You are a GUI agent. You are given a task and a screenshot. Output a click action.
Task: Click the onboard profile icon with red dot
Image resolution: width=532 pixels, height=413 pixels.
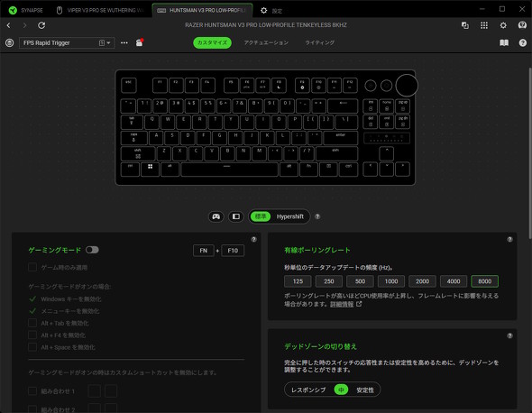pos(140,42)
